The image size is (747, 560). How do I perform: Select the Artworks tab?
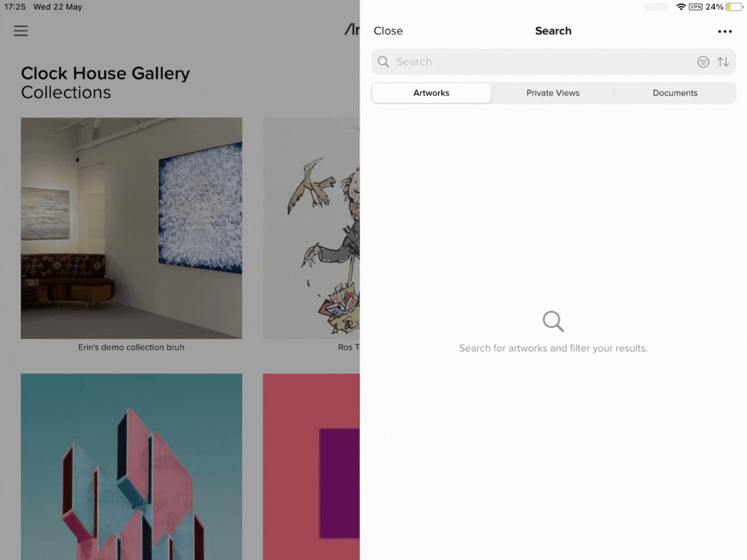point(431,93)
